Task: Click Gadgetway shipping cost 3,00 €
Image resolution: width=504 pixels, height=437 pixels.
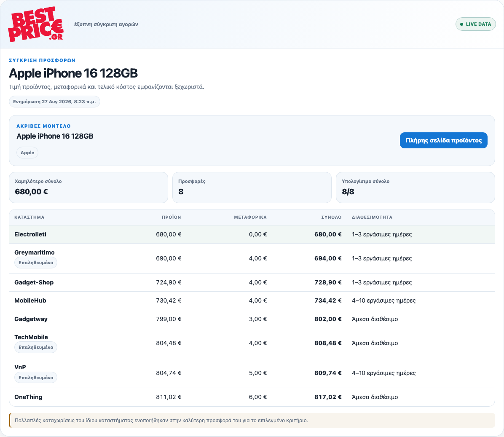Action: 258,319
